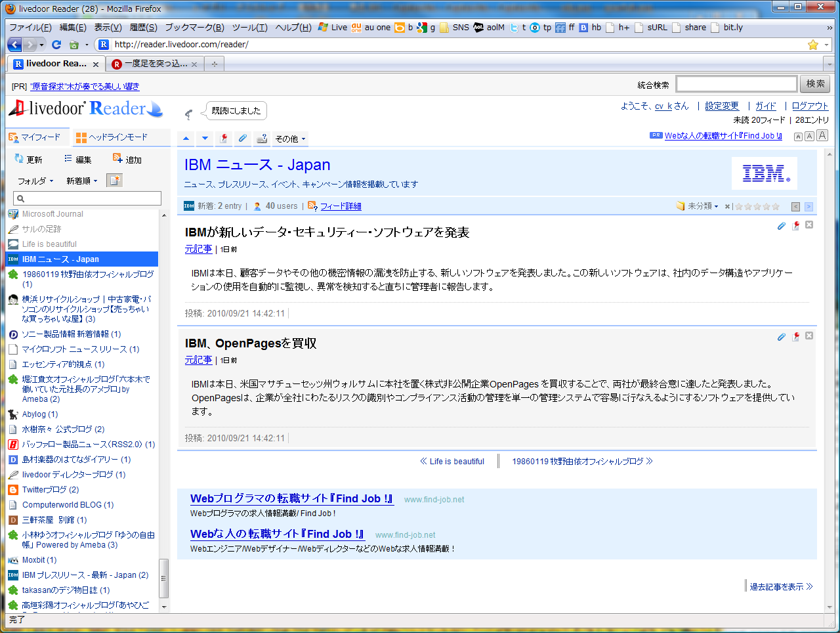Set smallest font size A button

[798, 137]
